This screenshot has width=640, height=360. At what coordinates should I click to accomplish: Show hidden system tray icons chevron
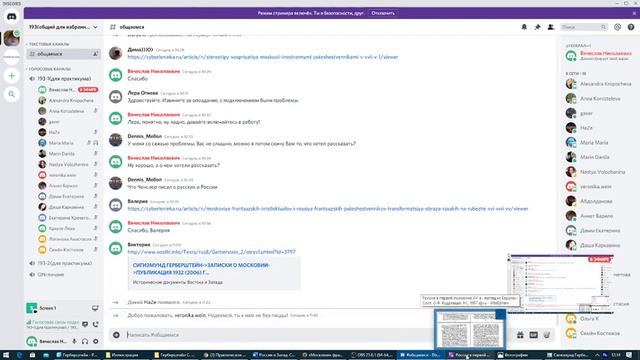click(x=597, y=355)
